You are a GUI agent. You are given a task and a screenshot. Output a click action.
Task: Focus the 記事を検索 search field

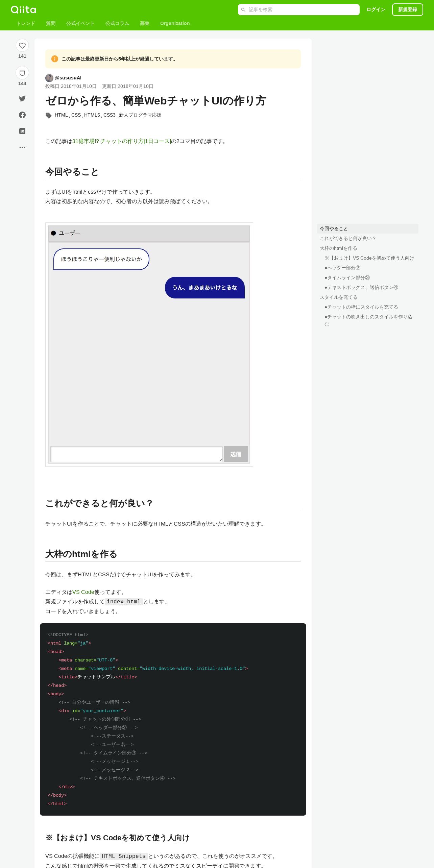(299, 10)
